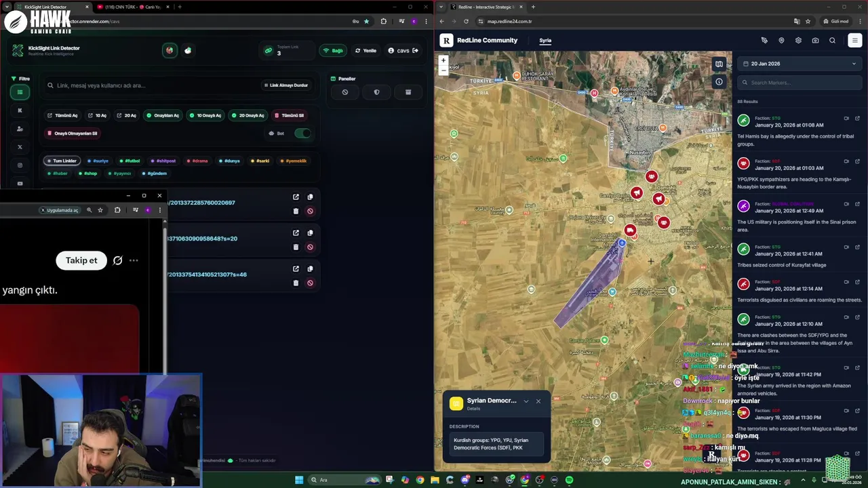This screenshot has width=868, height=488.
Task: Select X (Twitter) filter icon in KickSight sidebar
Action: pos(20,147)
